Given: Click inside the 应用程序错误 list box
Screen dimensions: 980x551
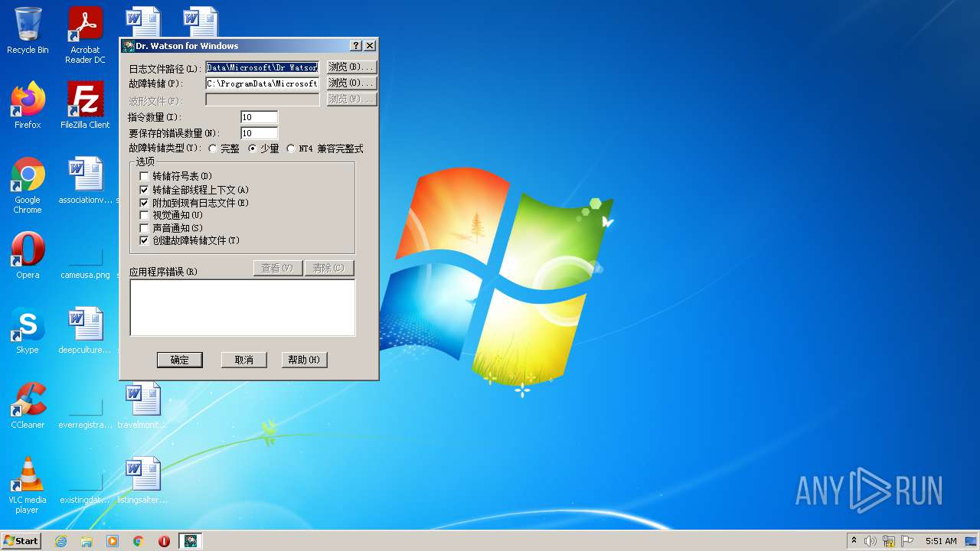Looking at the screenshot, I should [x=243, y=308].
